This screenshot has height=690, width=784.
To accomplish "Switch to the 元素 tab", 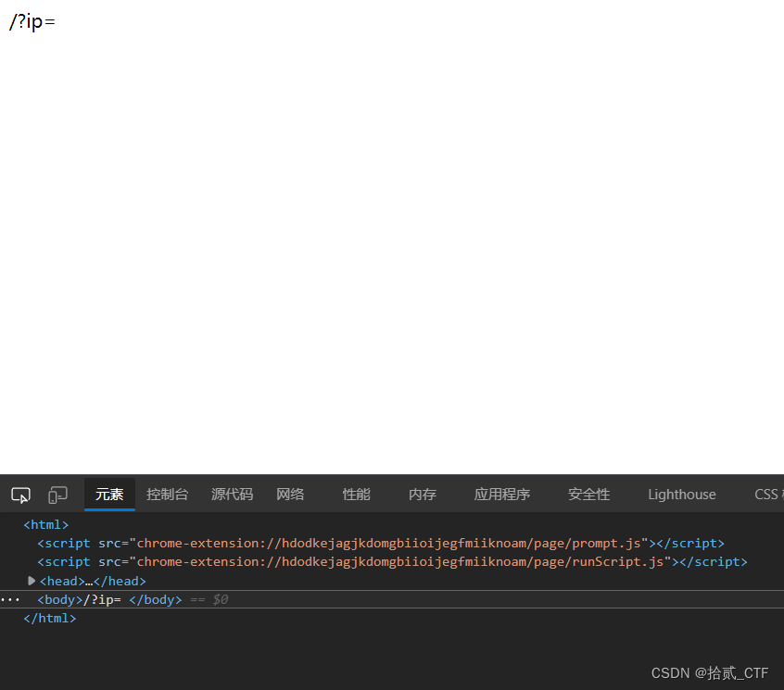I will 109,495.
